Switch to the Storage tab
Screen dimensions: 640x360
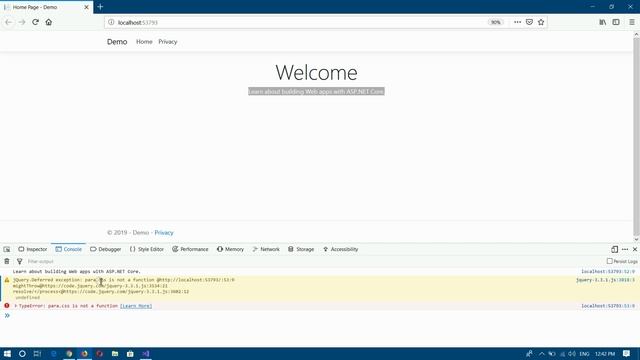click(301, 249)
